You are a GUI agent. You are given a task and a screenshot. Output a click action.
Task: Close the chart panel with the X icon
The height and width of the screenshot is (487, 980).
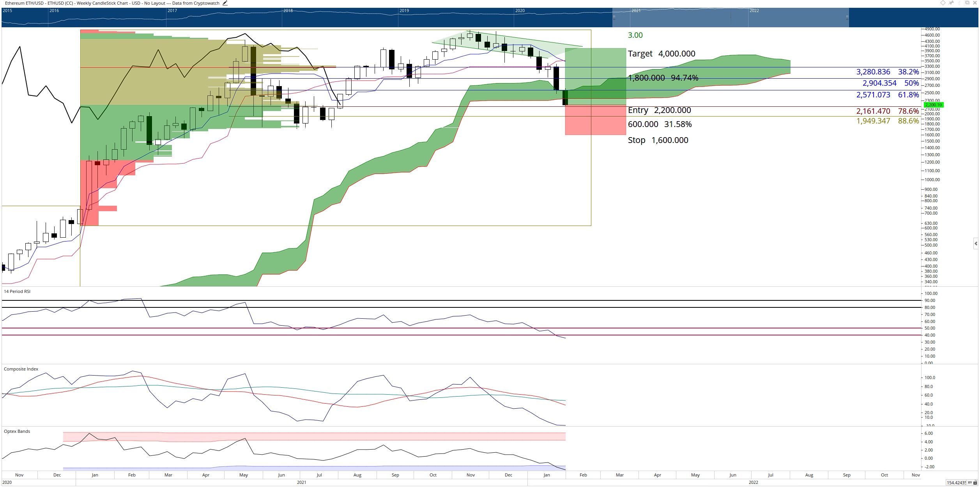point(975,3)
